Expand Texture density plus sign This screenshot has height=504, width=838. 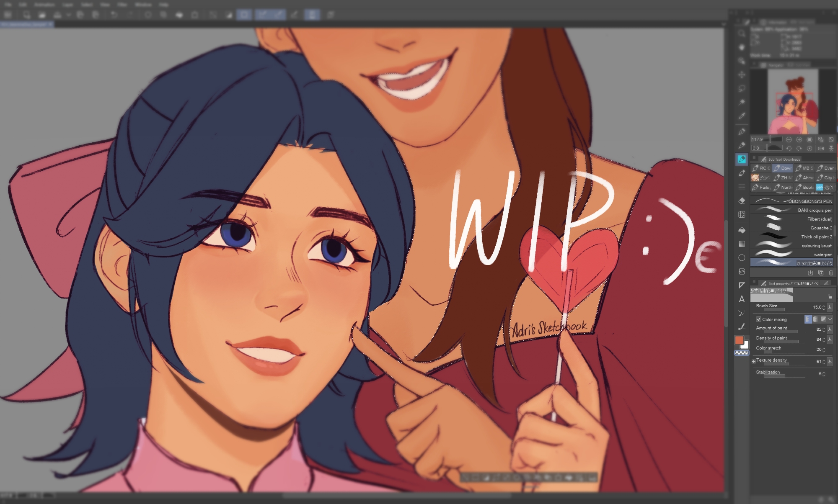pos(754,361)
